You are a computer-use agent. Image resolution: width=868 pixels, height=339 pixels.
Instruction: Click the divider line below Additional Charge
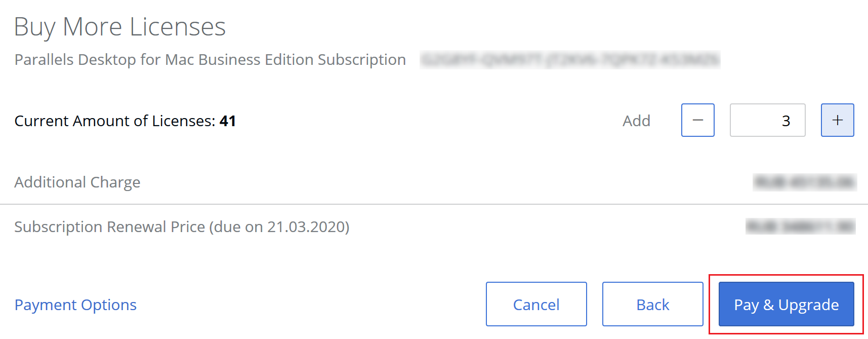pyautogui.click(x=434, y=204)
